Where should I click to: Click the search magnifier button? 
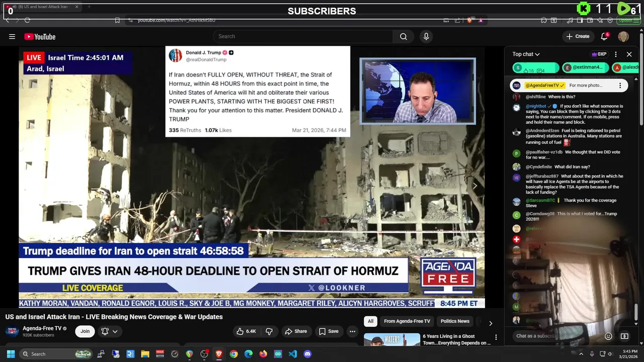404,36
